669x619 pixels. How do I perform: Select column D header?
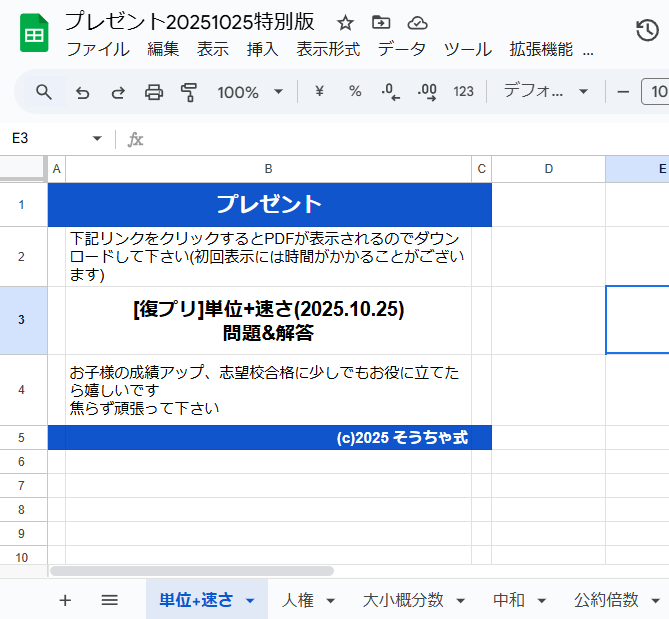[549, 169]
